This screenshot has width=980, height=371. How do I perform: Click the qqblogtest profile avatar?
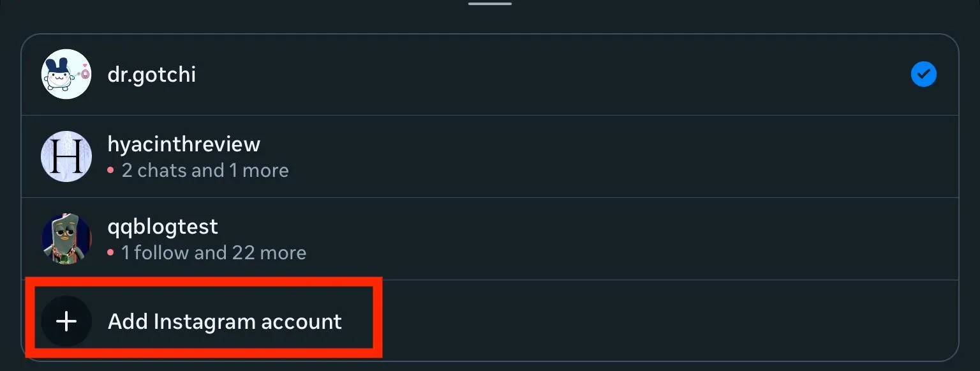coord(66,239)
